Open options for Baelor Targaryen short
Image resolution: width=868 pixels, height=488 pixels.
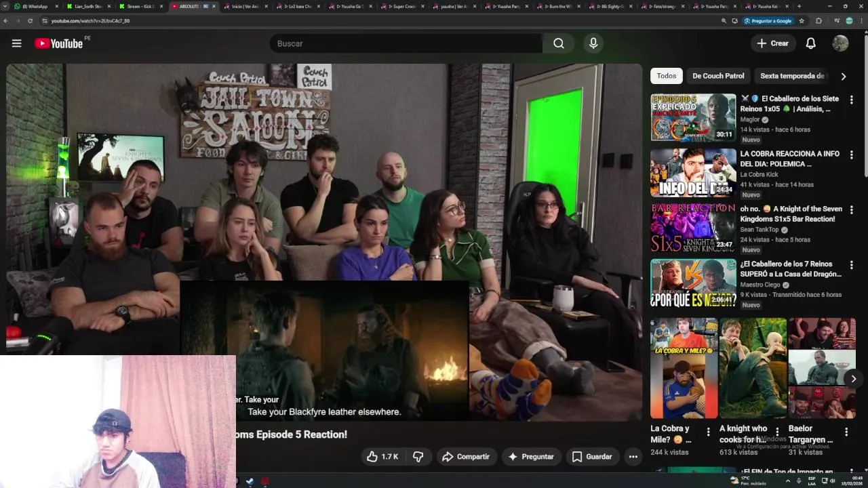[846, 432]
